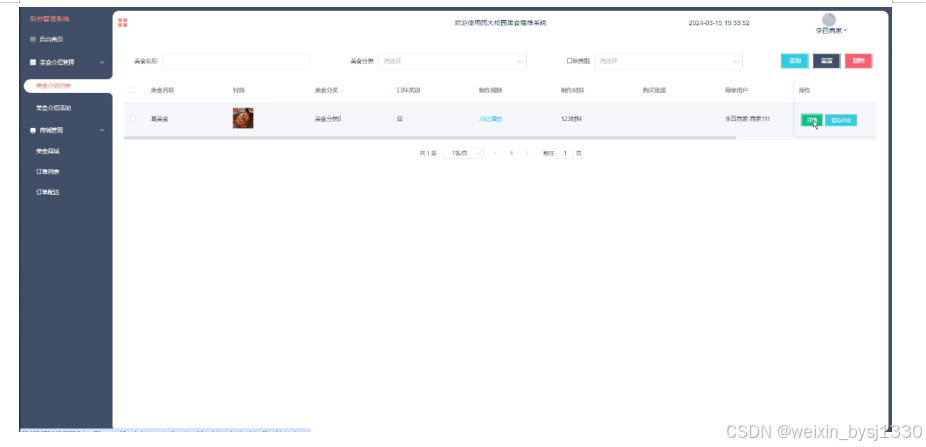Click the 2024-03-15 19:33:52 timestamp

[x=719, y=23]
